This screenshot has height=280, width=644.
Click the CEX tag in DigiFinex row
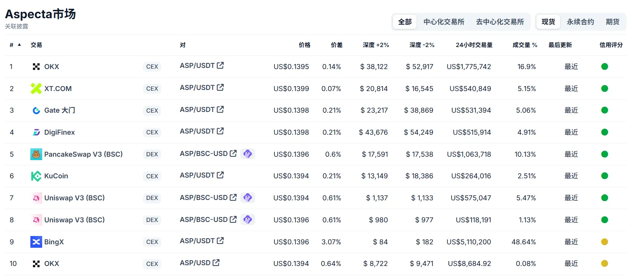pos(152,132)
